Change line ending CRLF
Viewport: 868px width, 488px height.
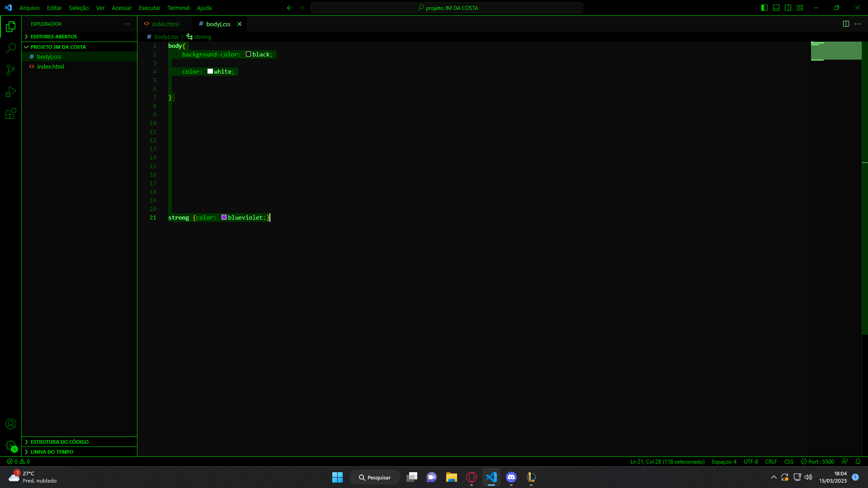point(771,461)
